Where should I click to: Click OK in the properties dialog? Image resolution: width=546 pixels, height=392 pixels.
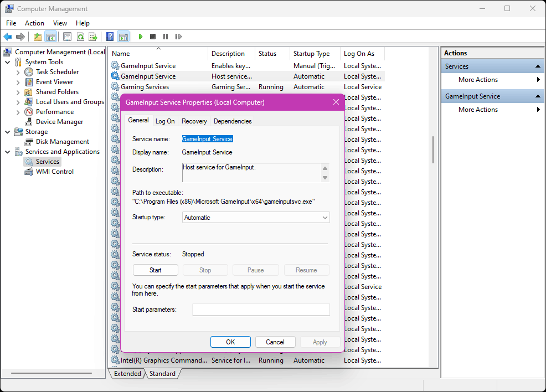click(x=230, y=342)
